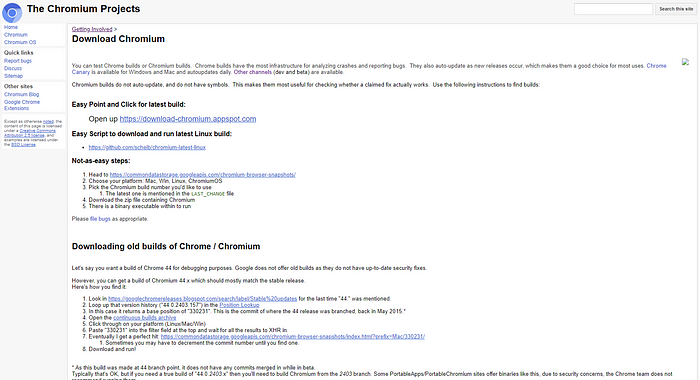Click The Chromium Projects site title
Screen dimensions: 700x380
coord(83,9)
